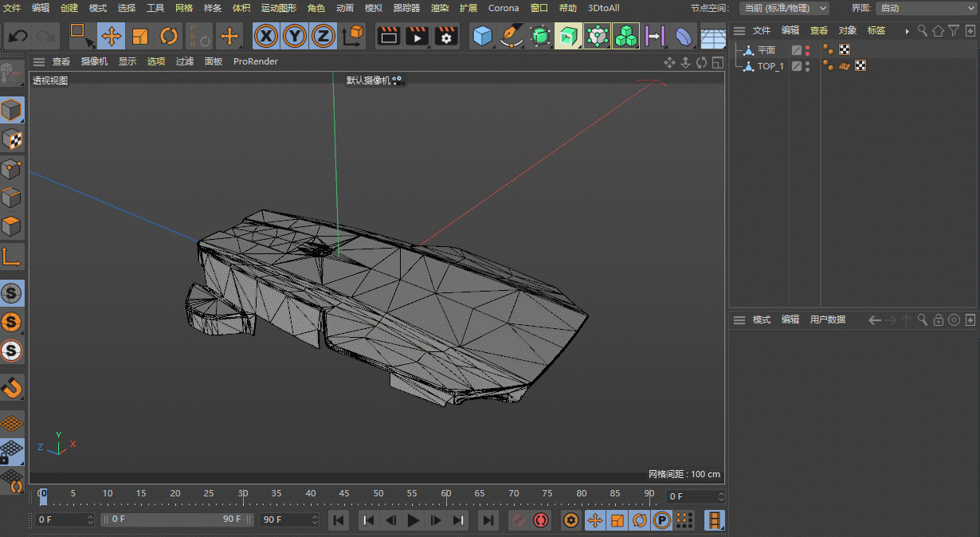Click the coordinate system cube icon
The width and height of the screenshot is (980, 537).
click(352, 36)
